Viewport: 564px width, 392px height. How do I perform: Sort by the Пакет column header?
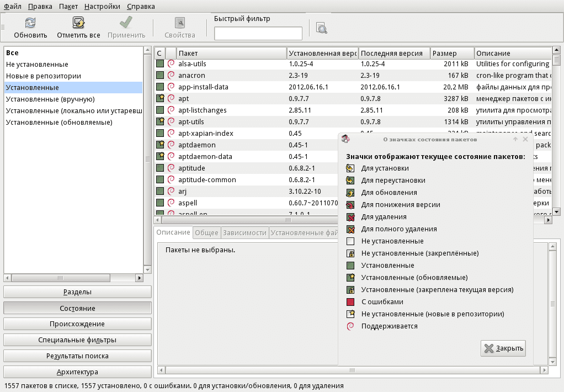232,54
